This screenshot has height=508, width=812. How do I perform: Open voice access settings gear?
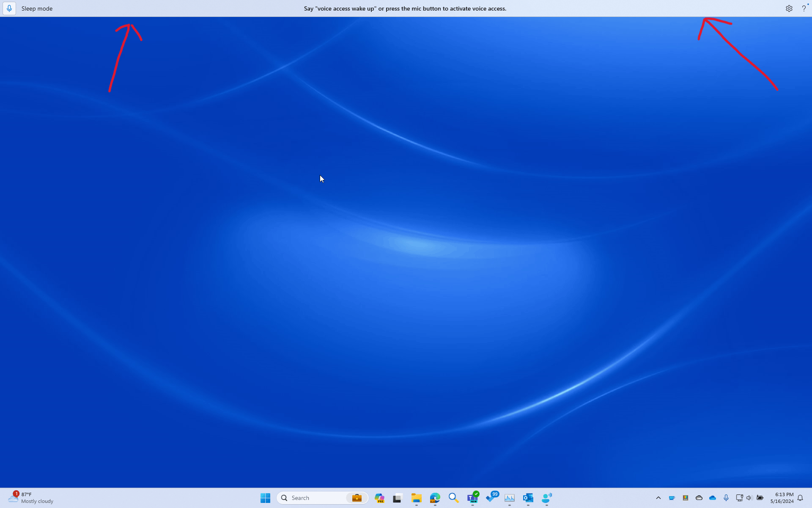pyautogui.click(x=789, y=8)
